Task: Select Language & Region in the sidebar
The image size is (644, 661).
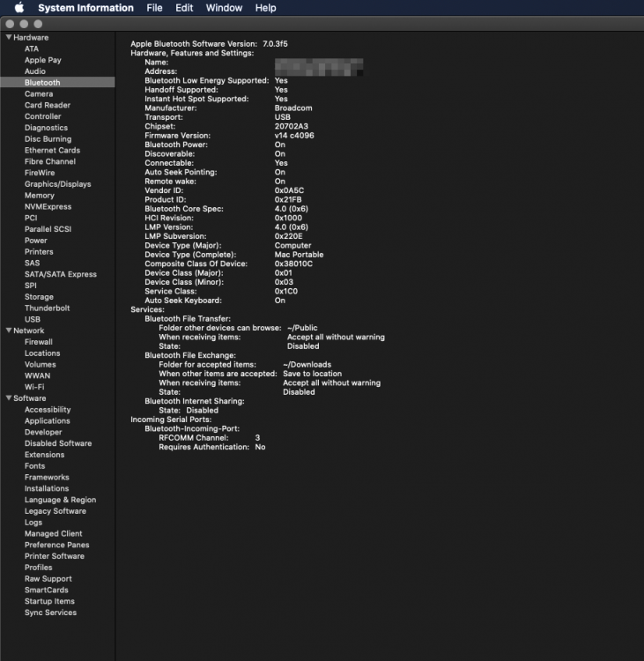Action: tap(60, 500)
